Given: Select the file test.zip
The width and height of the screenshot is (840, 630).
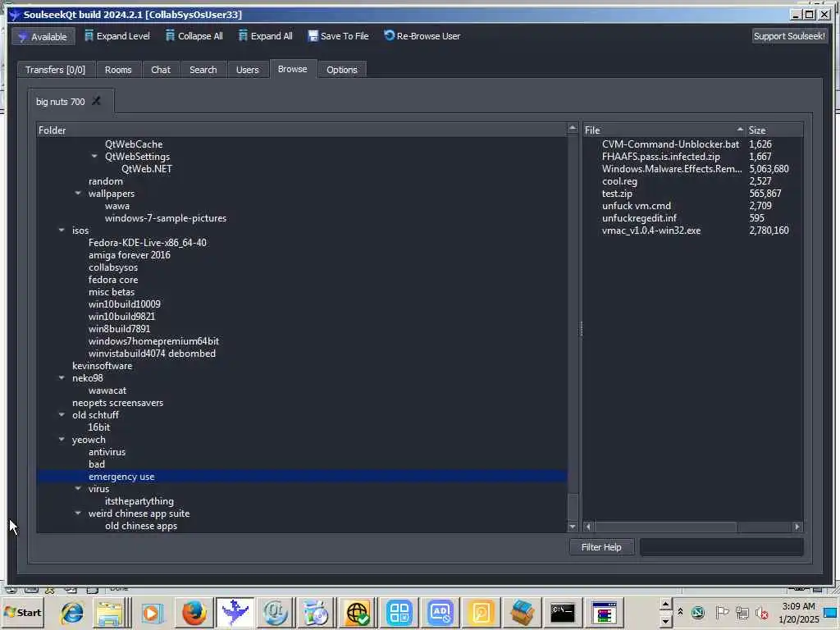Looking at the screenshot, I should click(617, 194).
